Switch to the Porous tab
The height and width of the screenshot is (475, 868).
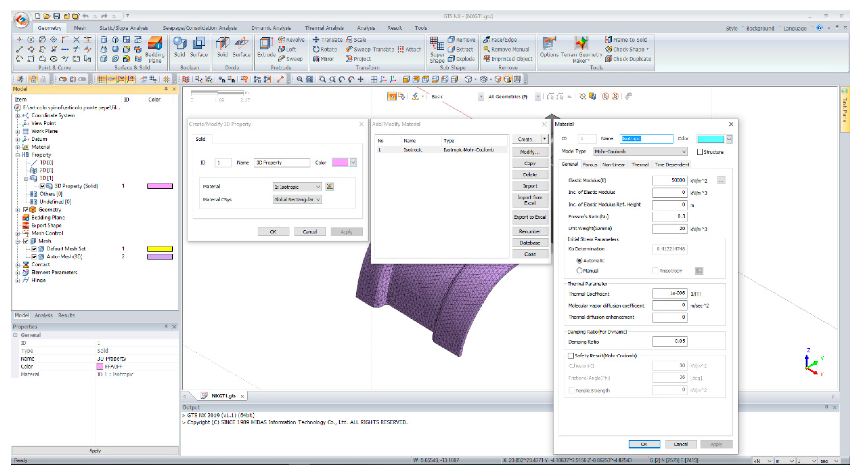point(590,165)
